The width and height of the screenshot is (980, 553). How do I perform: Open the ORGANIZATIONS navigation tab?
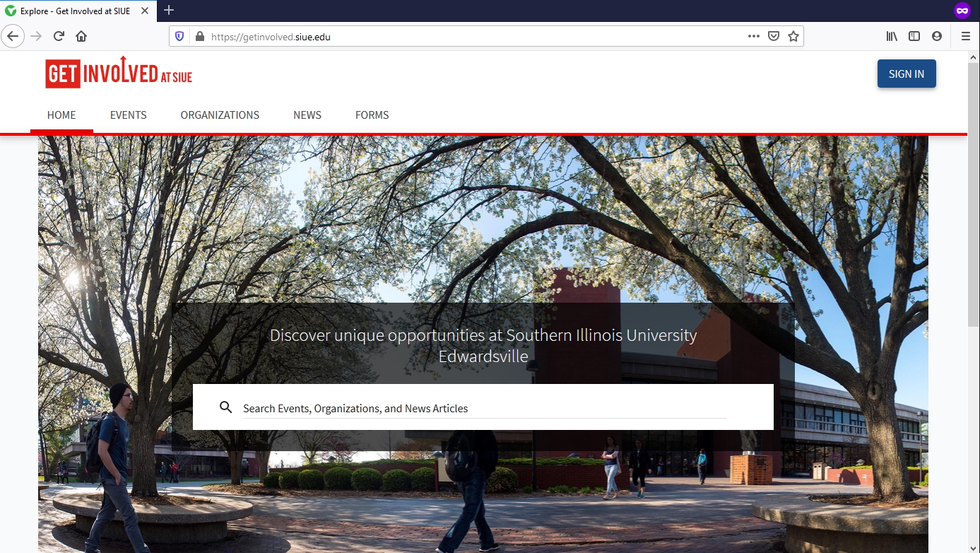pos(220,115)
